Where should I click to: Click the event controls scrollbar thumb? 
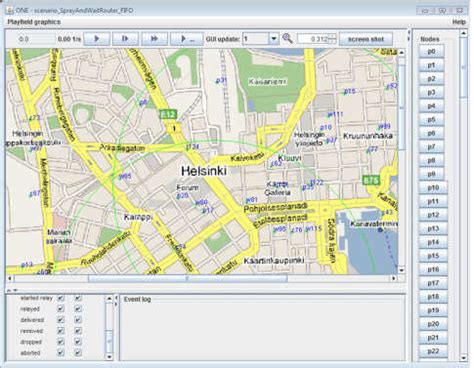109,341
